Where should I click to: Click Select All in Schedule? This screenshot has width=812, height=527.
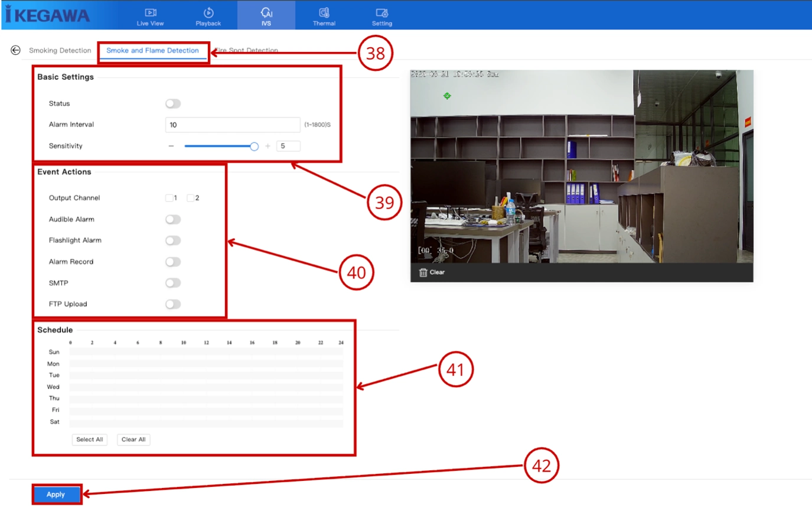(90, 440)
